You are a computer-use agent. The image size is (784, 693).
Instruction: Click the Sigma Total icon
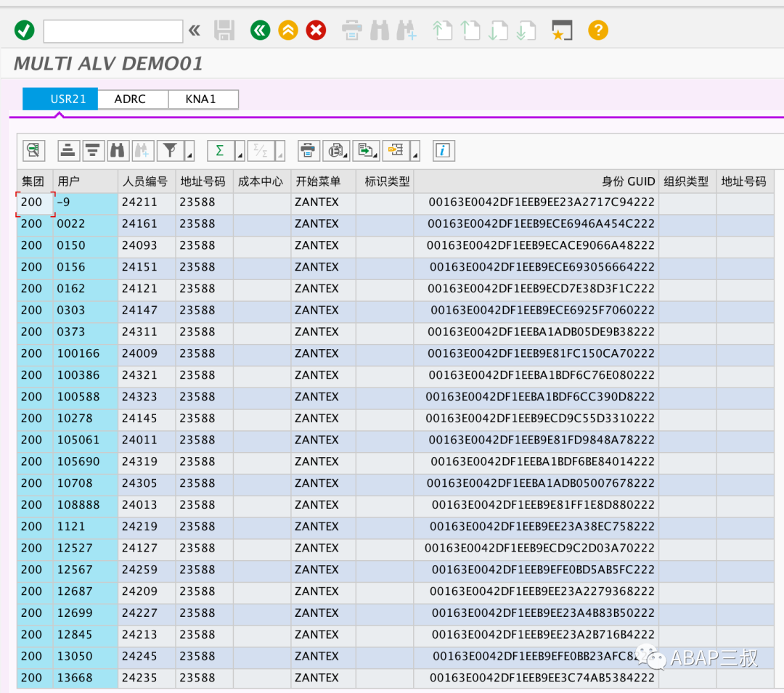221,150
